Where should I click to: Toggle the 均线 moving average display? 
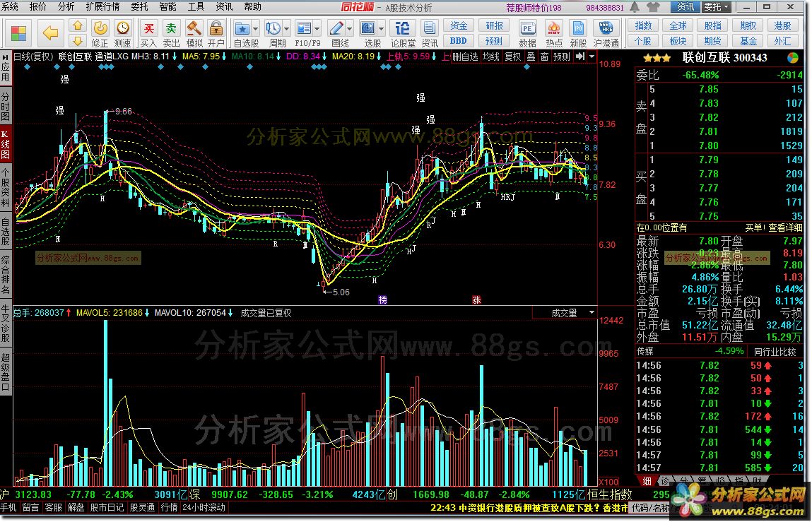[491, 57]
